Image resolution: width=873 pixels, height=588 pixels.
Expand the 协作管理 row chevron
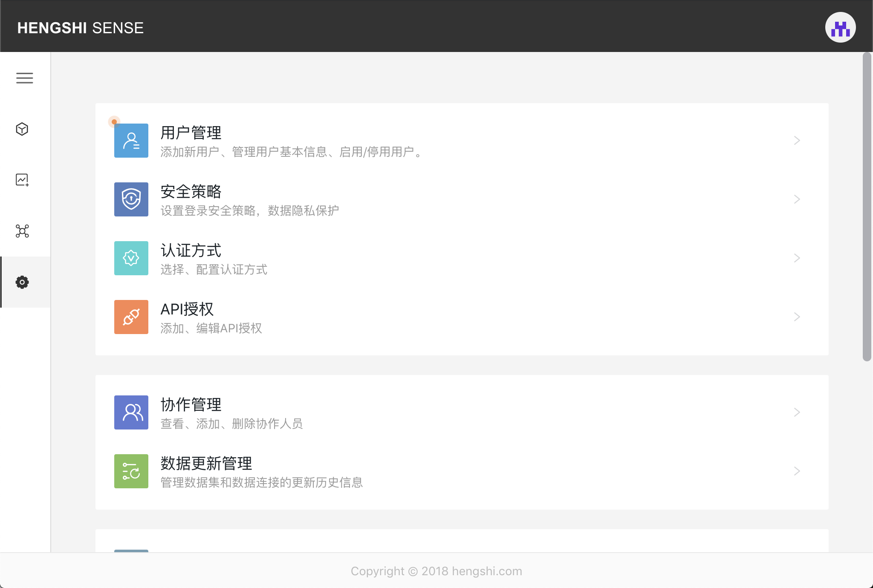pos(797,412)
